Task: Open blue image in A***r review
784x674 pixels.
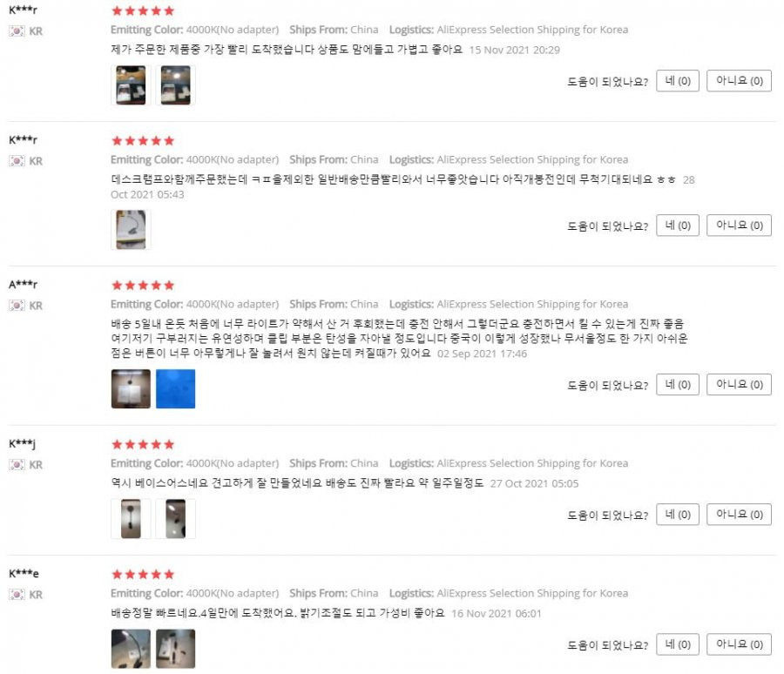Action: click(x=175, y=389)
